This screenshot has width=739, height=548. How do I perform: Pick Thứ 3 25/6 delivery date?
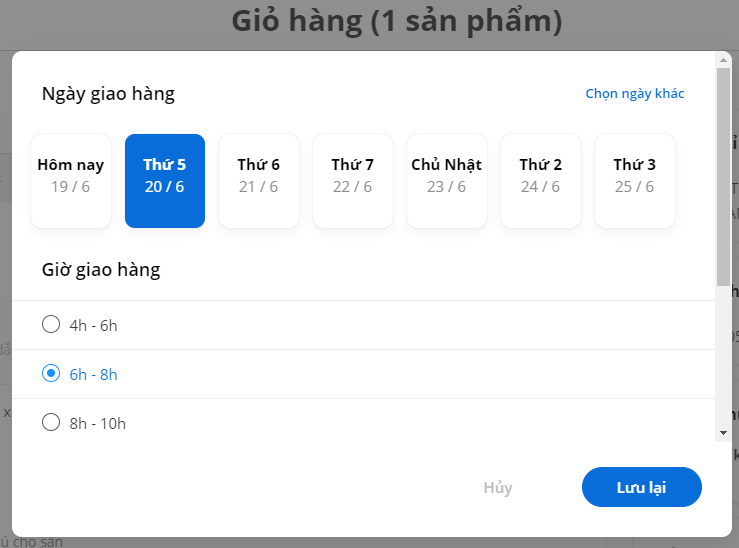tap(635, 181)
